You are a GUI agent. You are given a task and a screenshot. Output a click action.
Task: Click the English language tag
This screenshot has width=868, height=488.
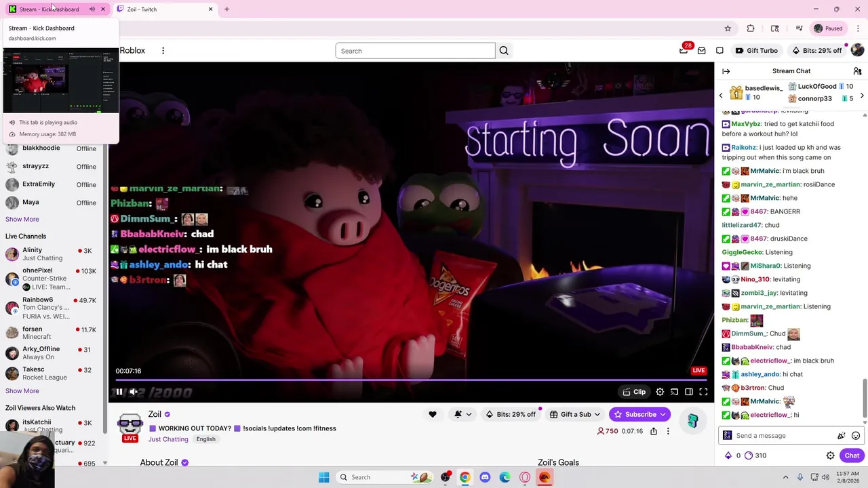point(205,439)
